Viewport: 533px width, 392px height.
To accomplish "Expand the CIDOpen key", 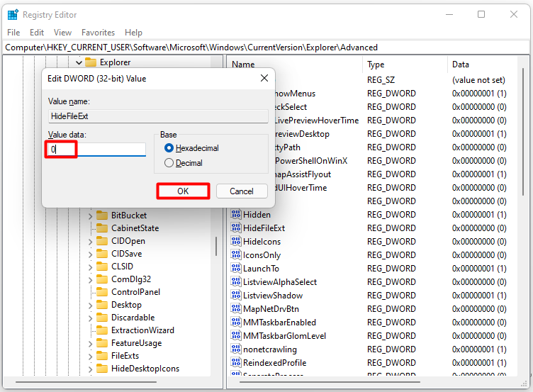I will [91, 242].
